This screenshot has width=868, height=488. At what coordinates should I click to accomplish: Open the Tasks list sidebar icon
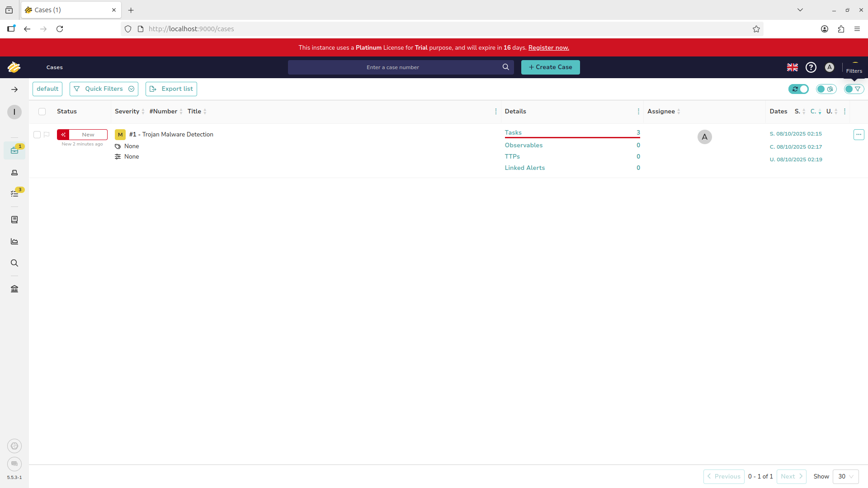click(x=14, y=193)
